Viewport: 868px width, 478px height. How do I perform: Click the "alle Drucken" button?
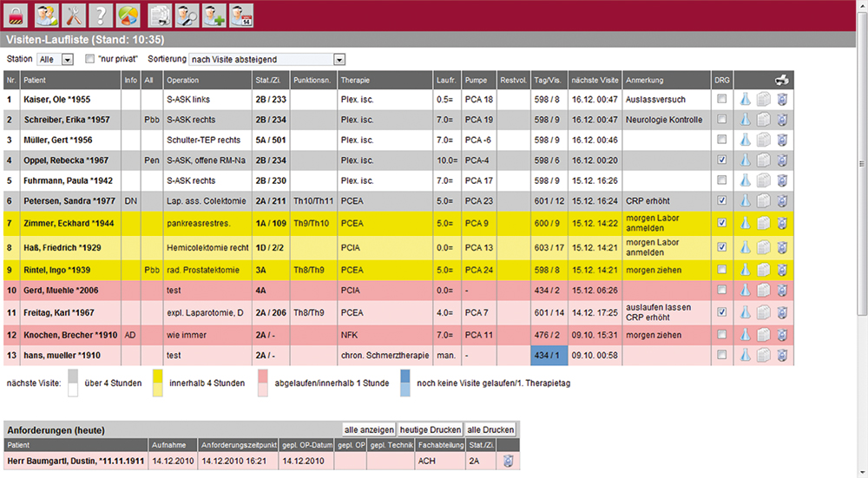pos(490,429)
